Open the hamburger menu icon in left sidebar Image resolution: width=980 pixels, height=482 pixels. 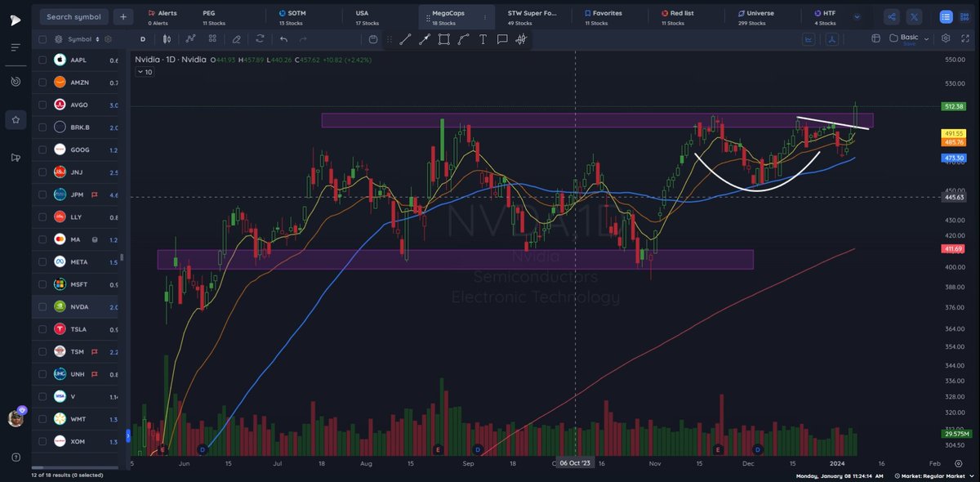(x=16, y=47)
